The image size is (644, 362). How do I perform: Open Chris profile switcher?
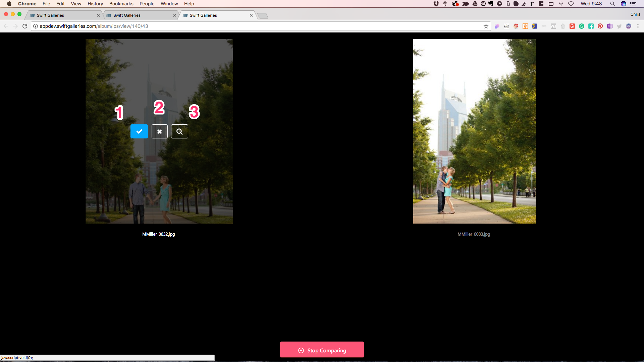[635, 14]
